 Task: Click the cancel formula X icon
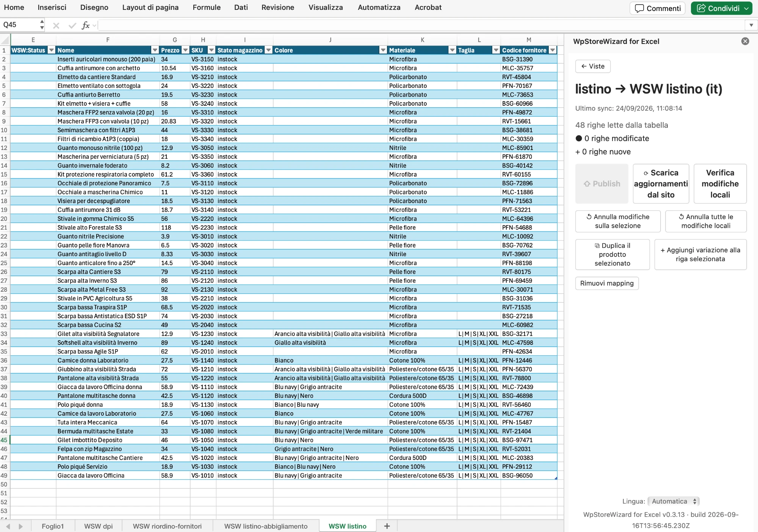tap(56, 25)
